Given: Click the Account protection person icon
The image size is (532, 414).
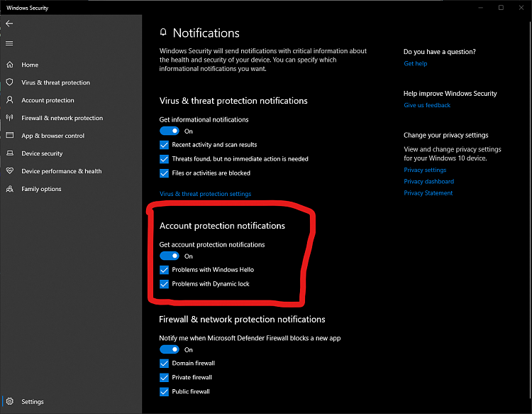Looking at the screenshot, I should pyautogui.click(x=10, y=100).
